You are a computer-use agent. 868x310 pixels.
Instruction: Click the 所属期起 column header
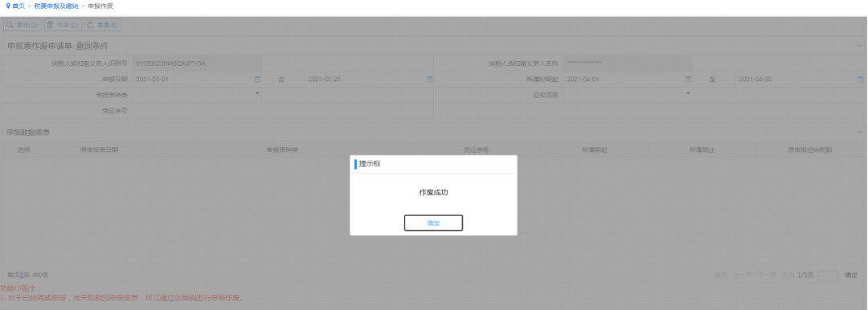click(x=595, y=149)
